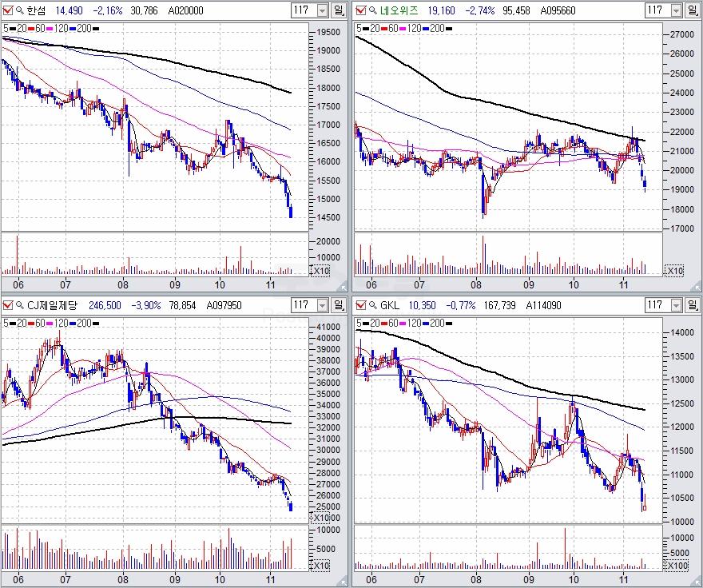703x588 pixels.
Task: Select the 20-day moving average legend in 한섬 chart
Action: point(18,28)
